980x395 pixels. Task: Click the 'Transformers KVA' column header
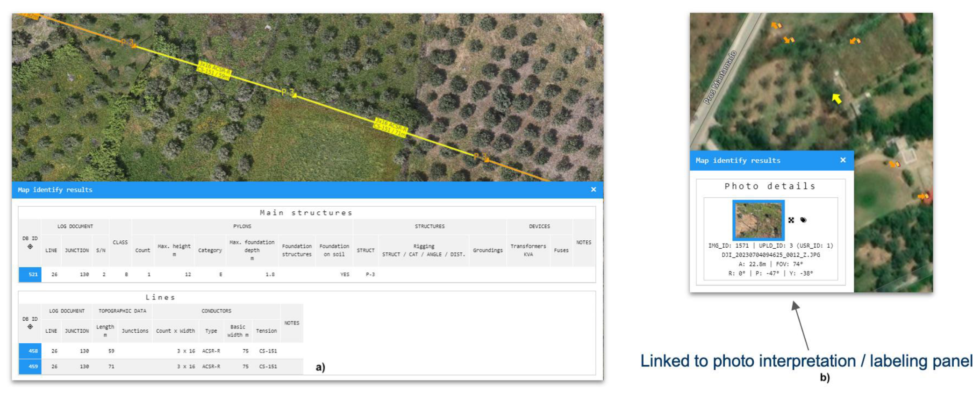(x=528, y=250)
